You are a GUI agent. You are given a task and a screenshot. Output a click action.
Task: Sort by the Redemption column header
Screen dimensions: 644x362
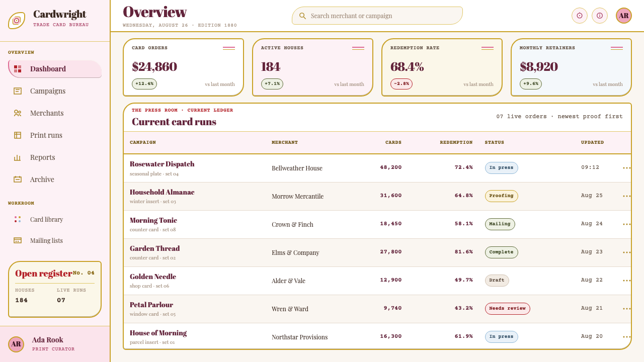(456, 142)
